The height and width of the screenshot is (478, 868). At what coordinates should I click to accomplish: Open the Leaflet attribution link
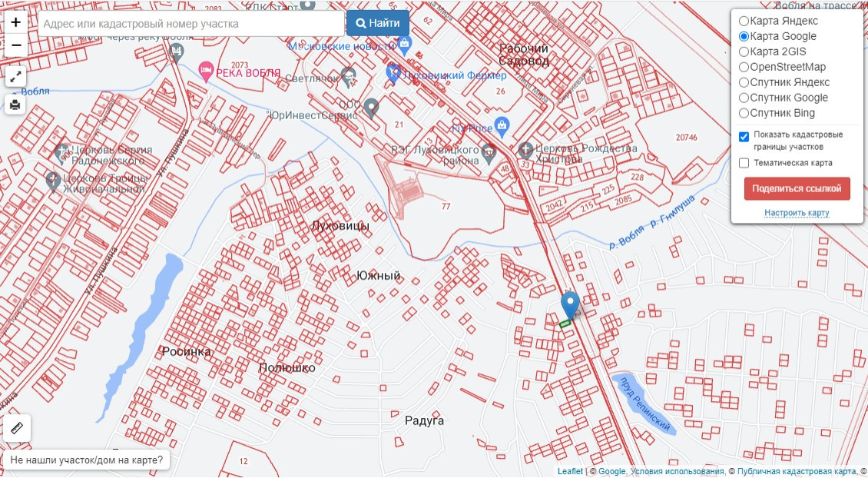coord(570,471)
